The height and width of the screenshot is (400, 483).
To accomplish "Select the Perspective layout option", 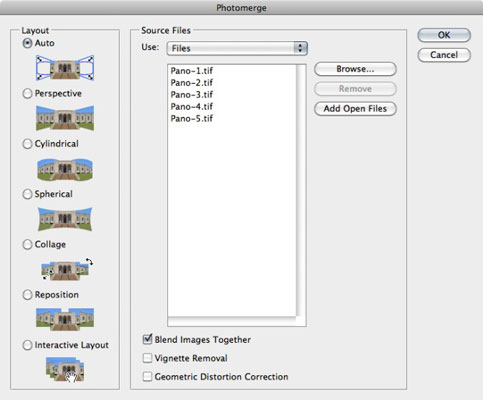I will click(x=27, y=94).
